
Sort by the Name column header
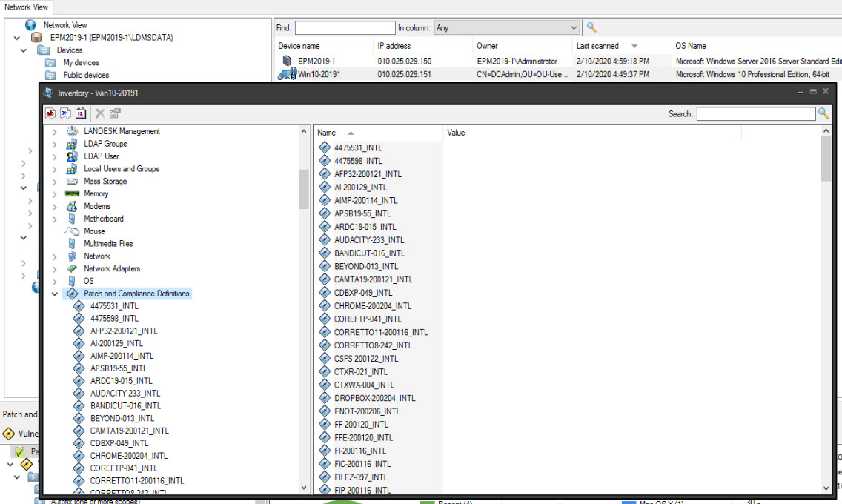coord(326,132)
